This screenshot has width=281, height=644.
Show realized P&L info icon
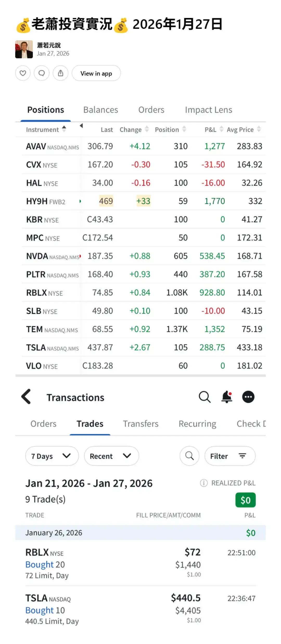204,483
